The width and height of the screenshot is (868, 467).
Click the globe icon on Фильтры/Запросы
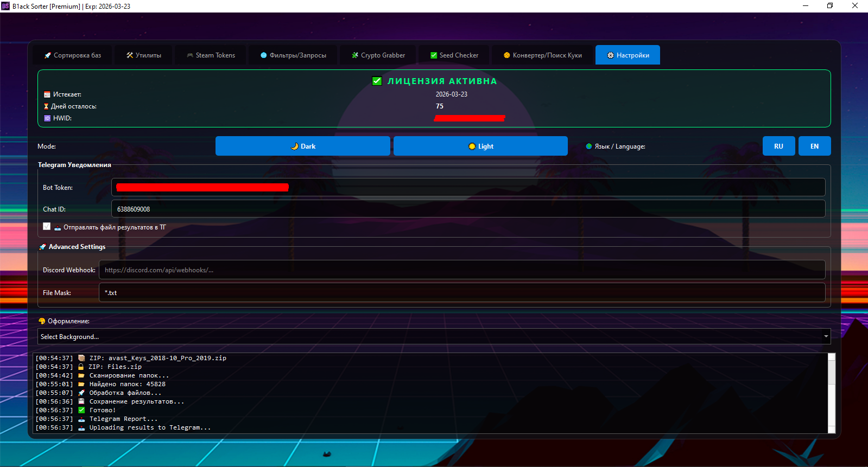[264, 55]
